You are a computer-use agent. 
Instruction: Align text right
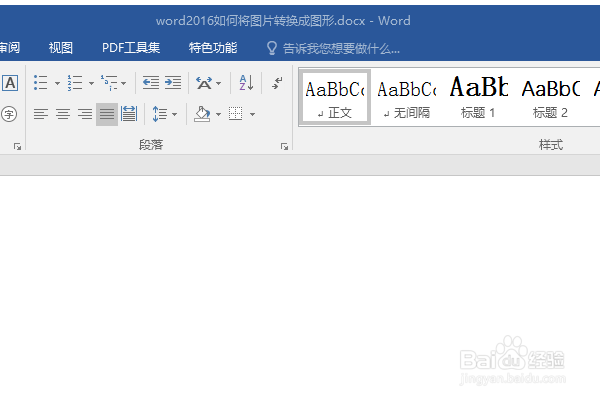click(85, 114)
